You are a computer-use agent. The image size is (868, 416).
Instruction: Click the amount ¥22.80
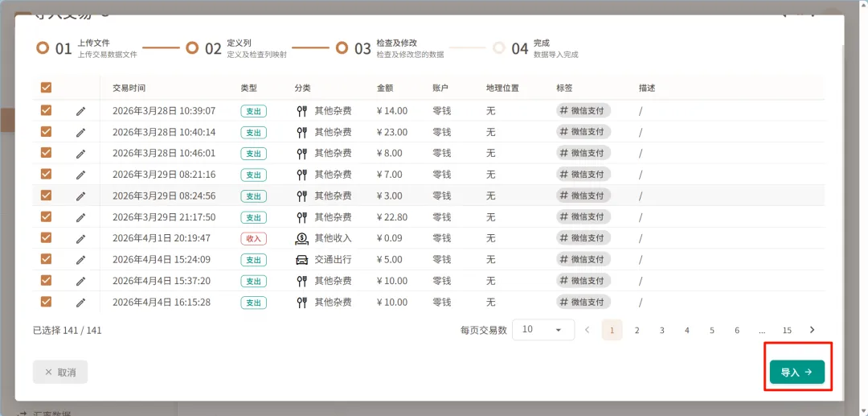[392, 217]
